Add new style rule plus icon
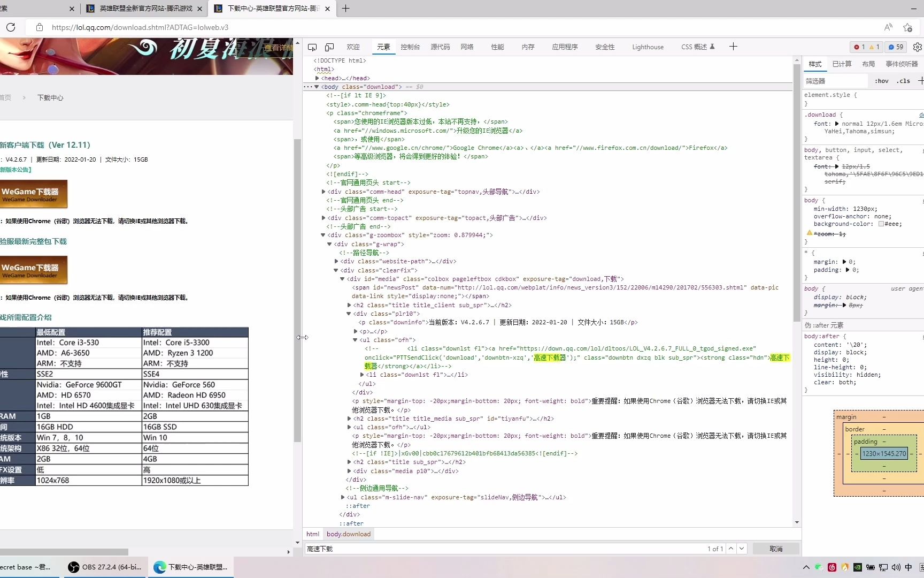 pos(920,81)
